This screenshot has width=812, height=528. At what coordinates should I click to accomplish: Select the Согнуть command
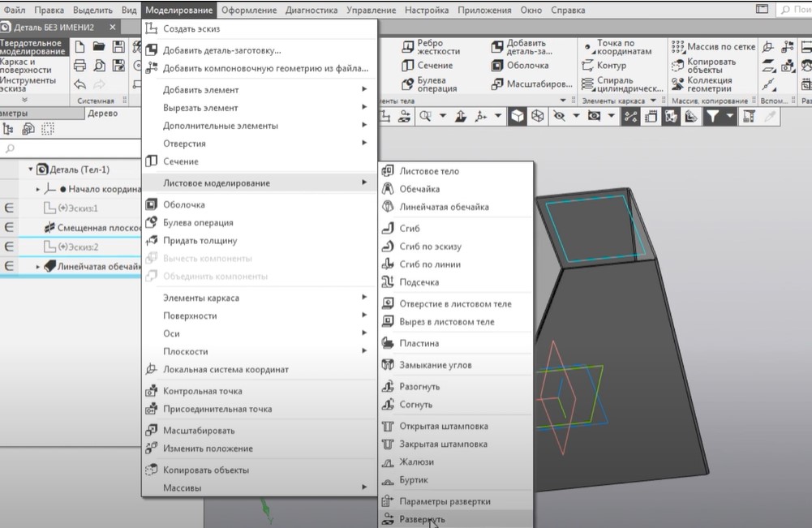click(456, 405)
